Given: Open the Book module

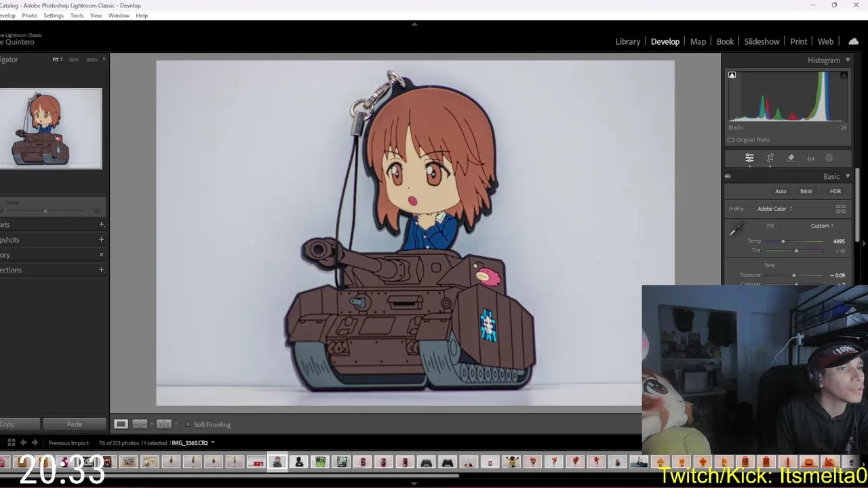Looking at the screenshot, I should click(725, 41).
